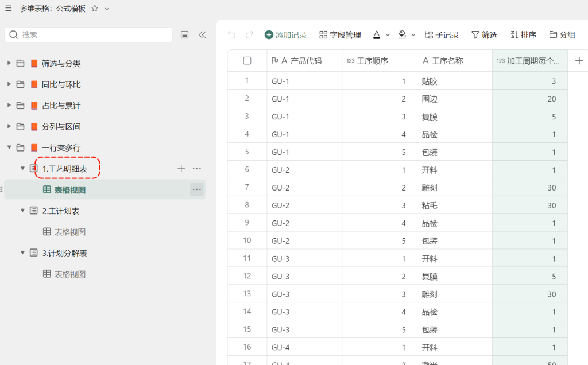Viewport: 588px width, 365px height.
Task: Select the 同比与环比 folder
Action: (x=61, y=84)
